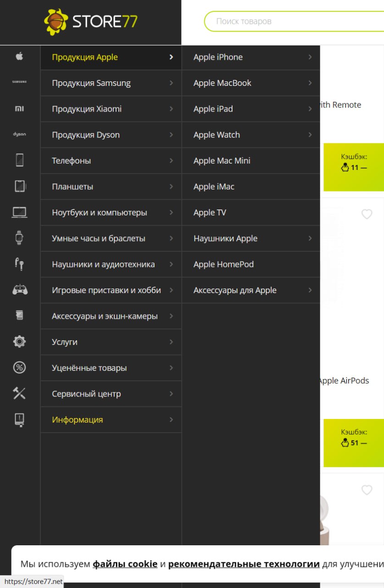Click the Apple AirPods product title
This screenshot has height=588, width=384.
(x=344, y=380)
